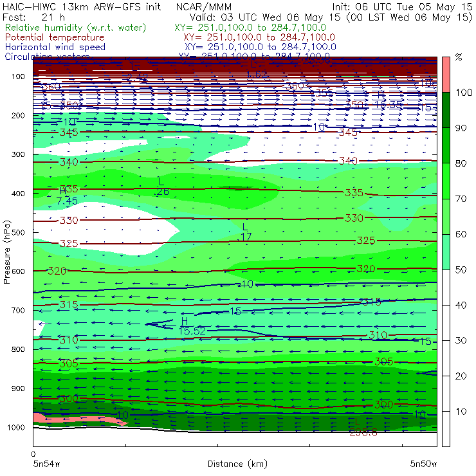Screen dimensions: 476x476
Task: Click the 'NCAR/MMM' header text
Action: pyautogui.click(x=204, y=7)
